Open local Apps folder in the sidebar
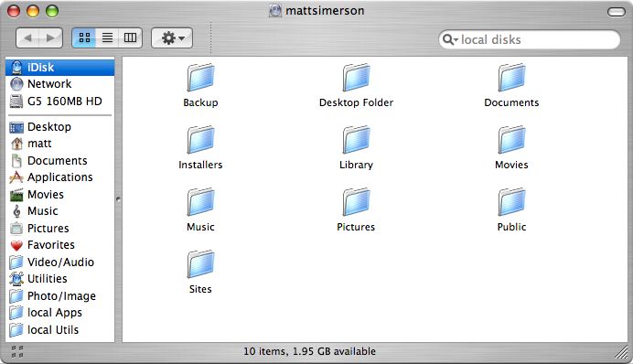The image size is (633, 364). 60,313
